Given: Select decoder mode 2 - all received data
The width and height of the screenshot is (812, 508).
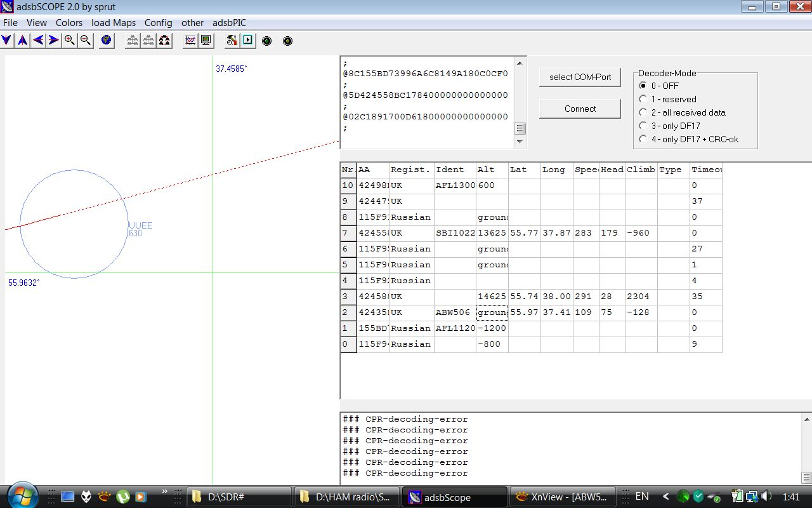Looking at the screenshot, I should [682, 112].
